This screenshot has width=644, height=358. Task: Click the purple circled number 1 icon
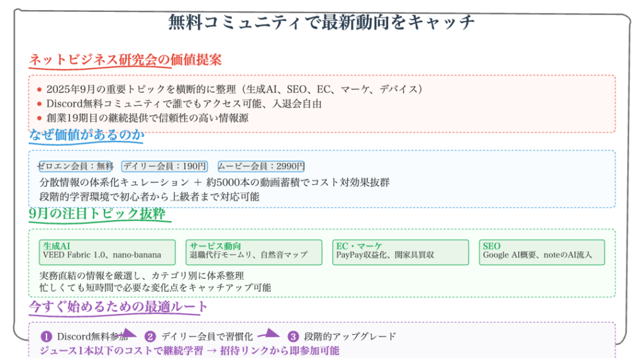(x=46, y=337)
